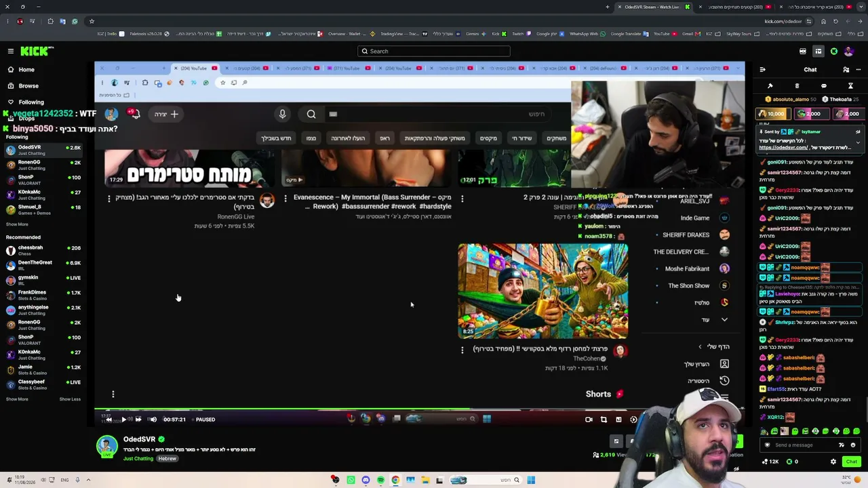
Task: Click the Kick search field
Action: click(434, 52)
